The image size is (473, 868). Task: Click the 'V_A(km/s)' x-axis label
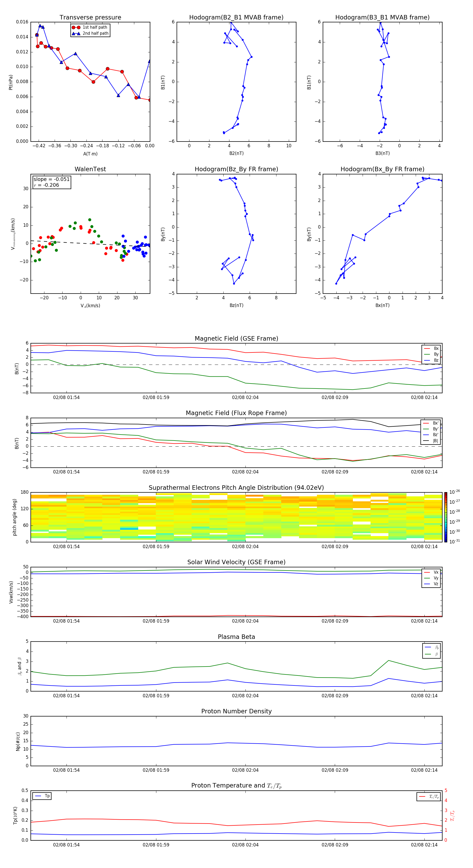(x=90, y=306)
